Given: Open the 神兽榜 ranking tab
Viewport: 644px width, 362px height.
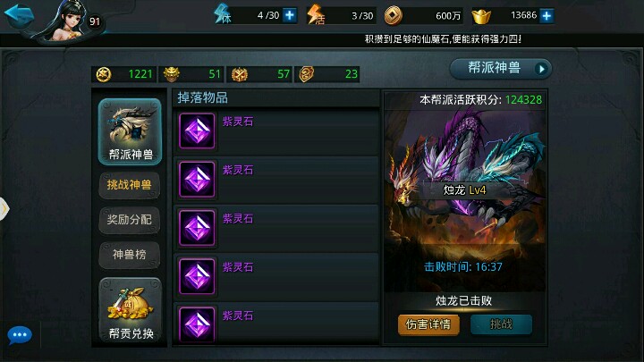Looking at the screenshot, I should [130, 255].
